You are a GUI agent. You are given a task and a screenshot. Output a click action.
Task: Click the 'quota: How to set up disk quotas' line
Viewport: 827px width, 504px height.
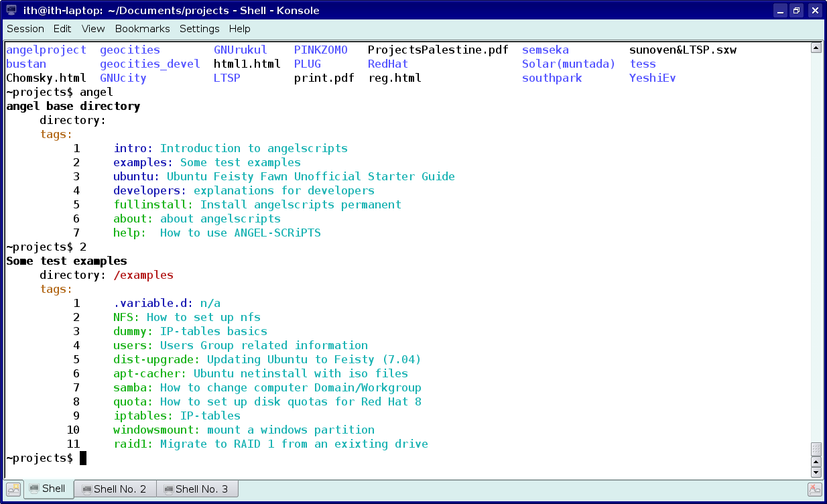pyautogui.click(x=267, y=401)
